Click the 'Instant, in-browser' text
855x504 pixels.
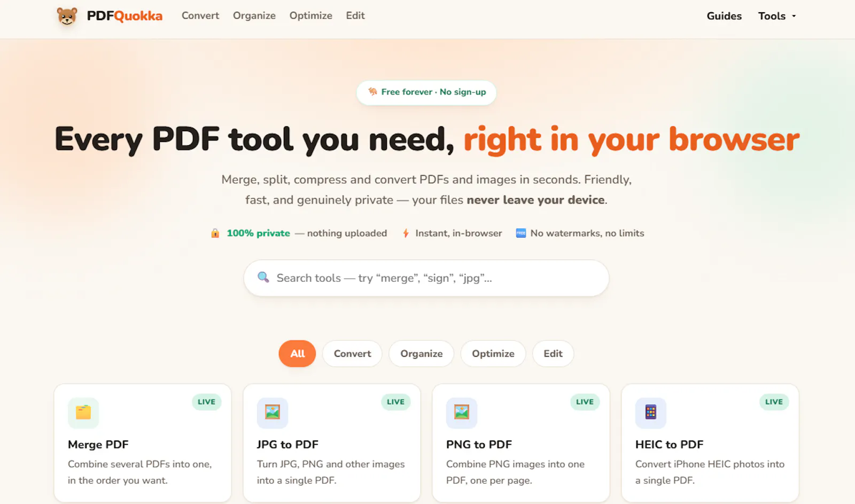click(x=458, y=233)
